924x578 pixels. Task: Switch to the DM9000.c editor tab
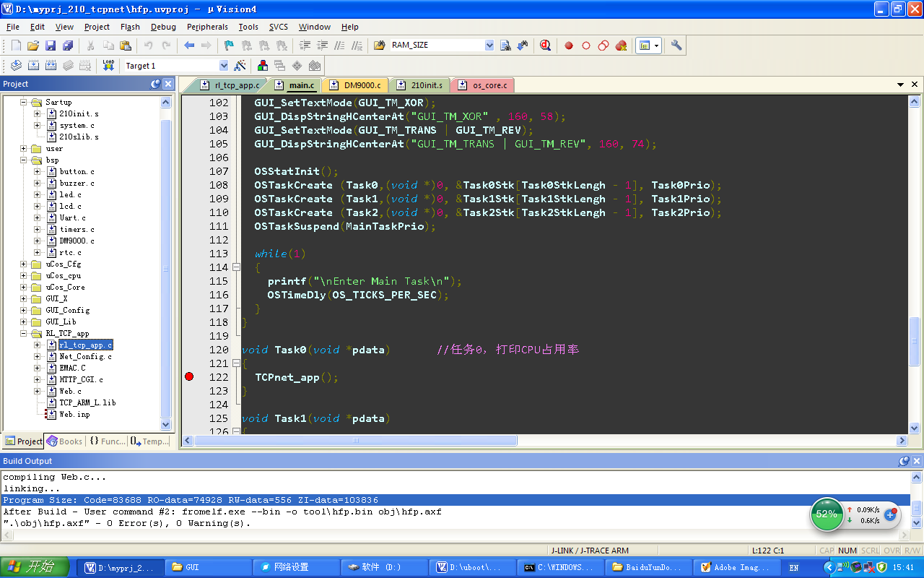pyautogui.click(x=362, y=85)
